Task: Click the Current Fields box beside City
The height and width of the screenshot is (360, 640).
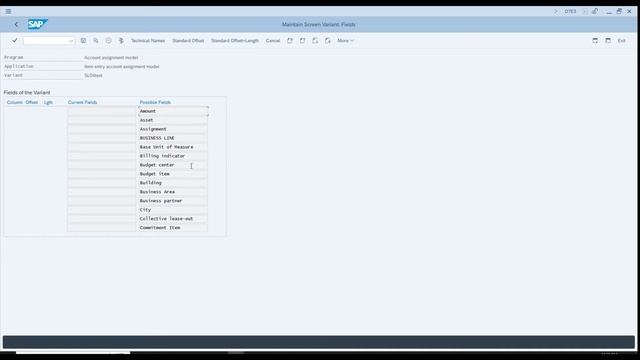Action: click(102, 210)
